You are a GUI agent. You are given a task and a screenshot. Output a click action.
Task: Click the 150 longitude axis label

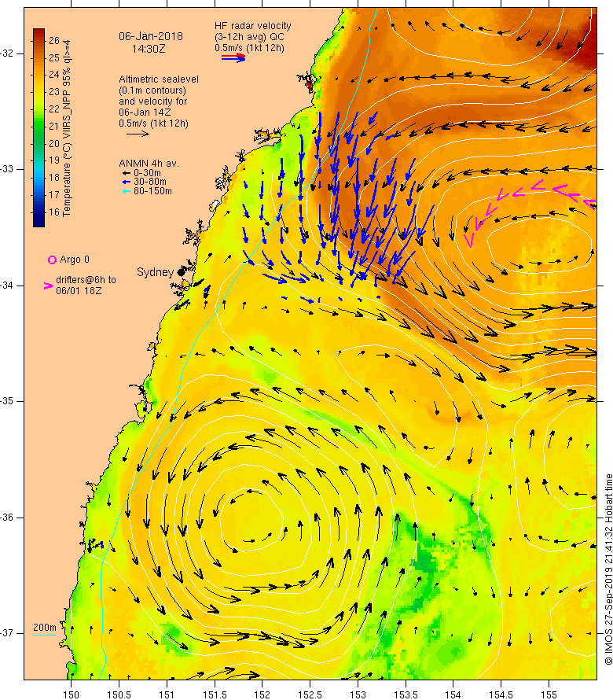coord(71,694)
